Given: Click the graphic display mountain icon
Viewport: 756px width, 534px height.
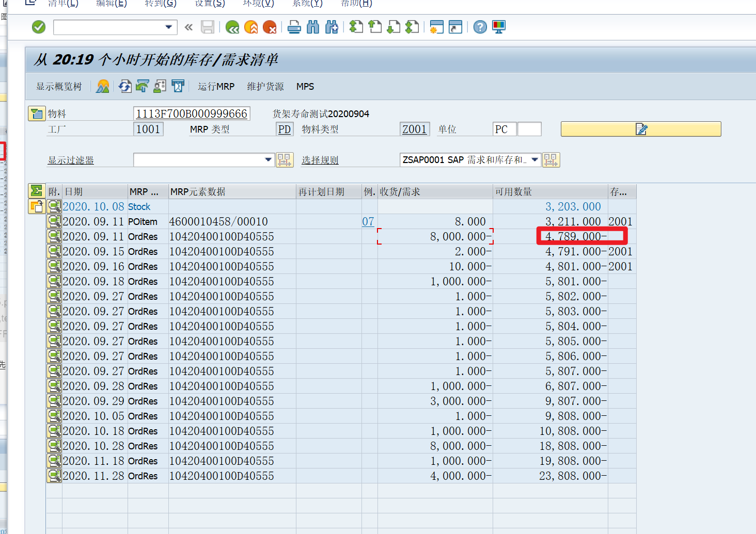Looking at the screenshot, I should pos(102,86).
